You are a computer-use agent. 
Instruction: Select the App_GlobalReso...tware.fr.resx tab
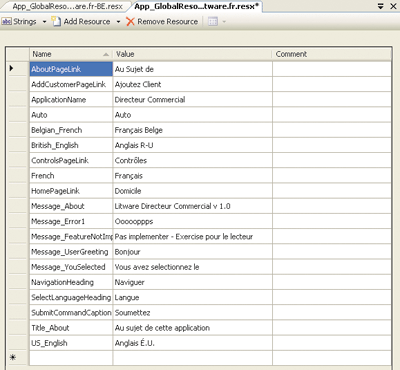pyautogui.click(x=197, y=6)
